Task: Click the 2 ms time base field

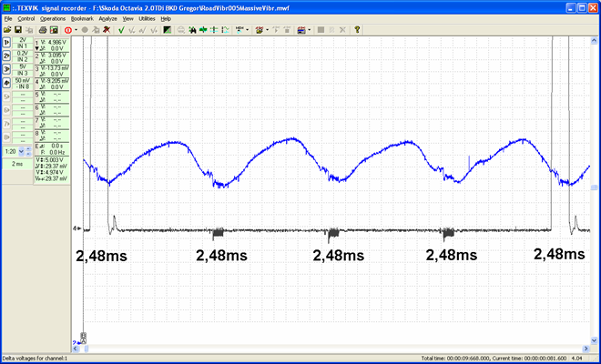Action: coord(17,164)
